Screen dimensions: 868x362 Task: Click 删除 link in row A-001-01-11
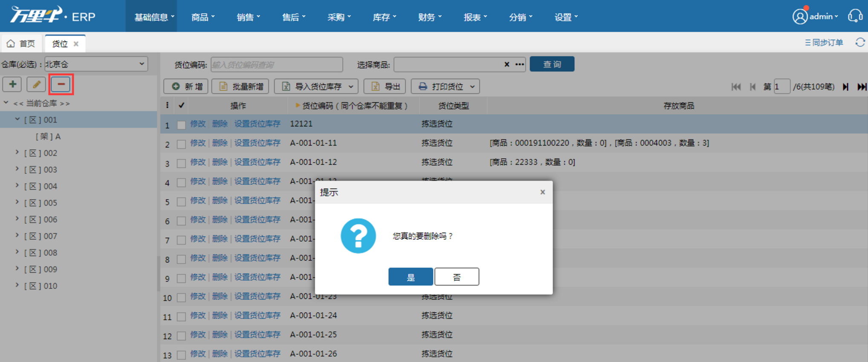(220, 143)
